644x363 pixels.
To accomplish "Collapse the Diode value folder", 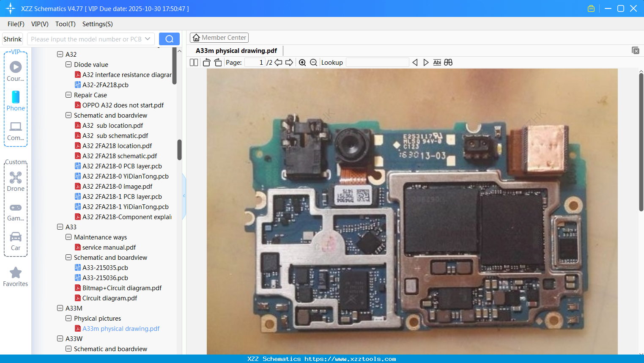I will point(69,64).
